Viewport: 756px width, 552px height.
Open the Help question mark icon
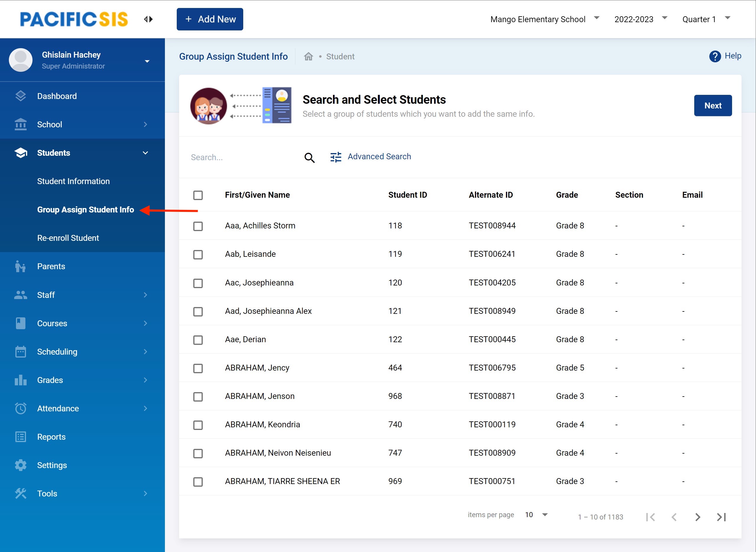pyautogui.click(x=715, y=56)
